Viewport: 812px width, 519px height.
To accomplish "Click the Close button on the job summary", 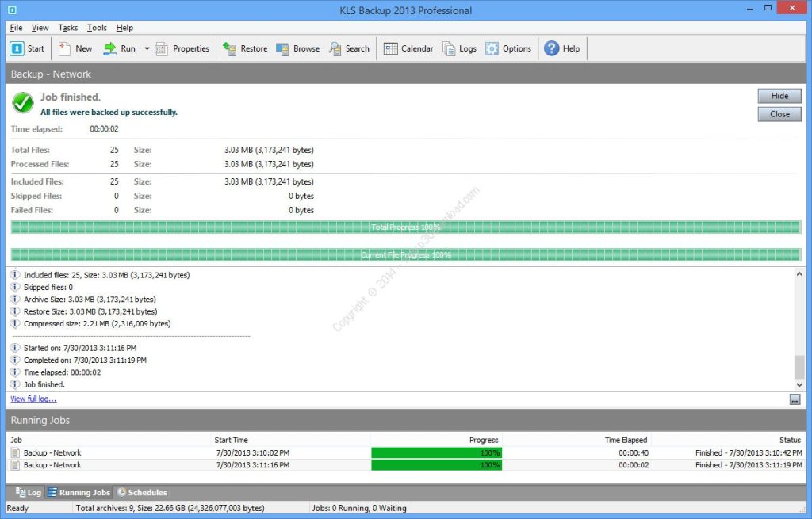I will (779, 113).
